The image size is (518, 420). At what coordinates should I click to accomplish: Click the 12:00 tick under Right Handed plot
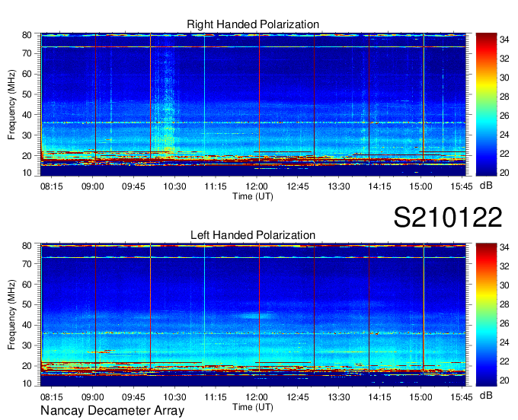[257, 186]
